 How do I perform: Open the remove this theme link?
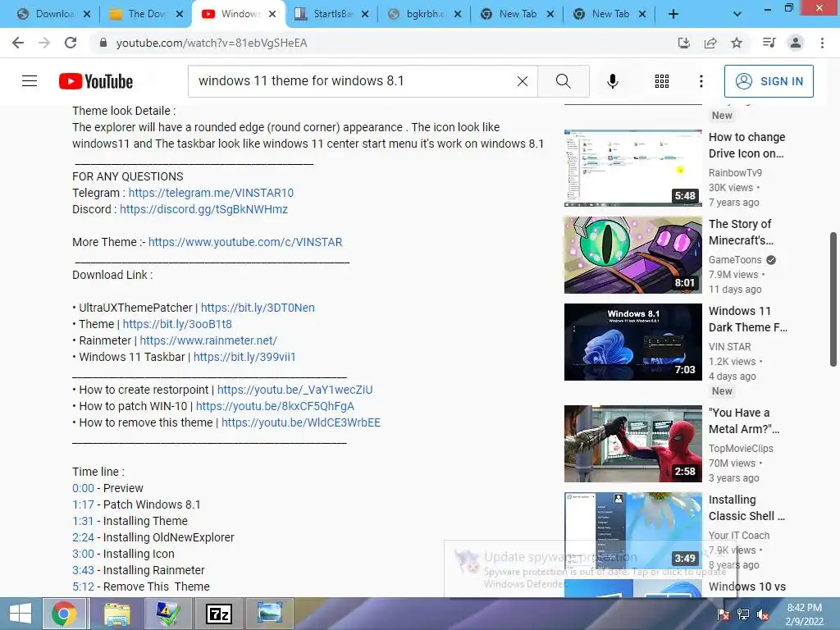(301, 422)
